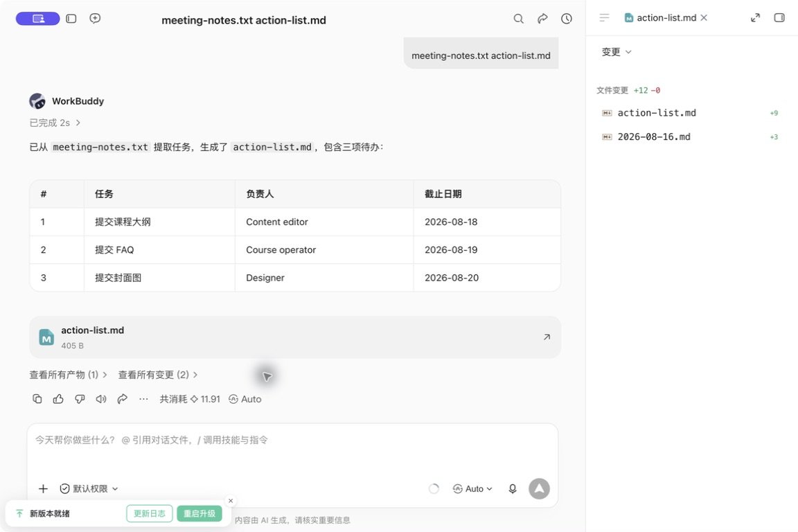Close the action-list.md tab
Image resolution: width=798 pixels, height=532 pixels.
pos(704,18)
